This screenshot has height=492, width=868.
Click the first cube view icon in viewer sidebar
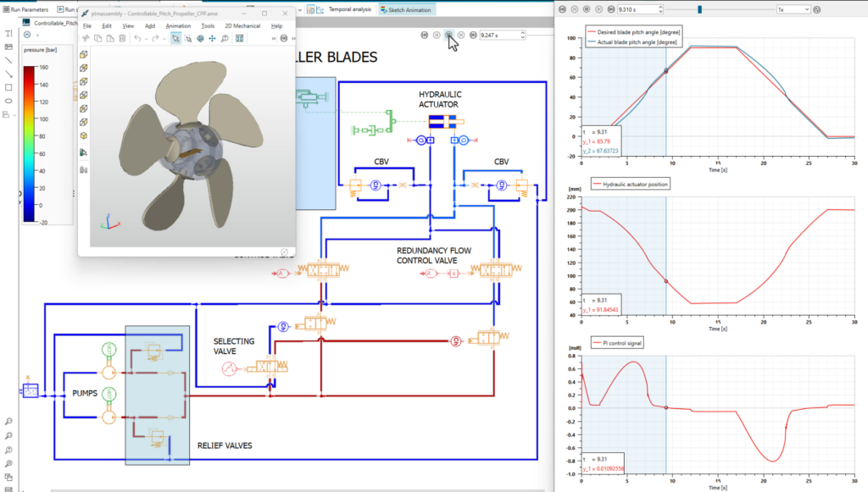point(84,54)
